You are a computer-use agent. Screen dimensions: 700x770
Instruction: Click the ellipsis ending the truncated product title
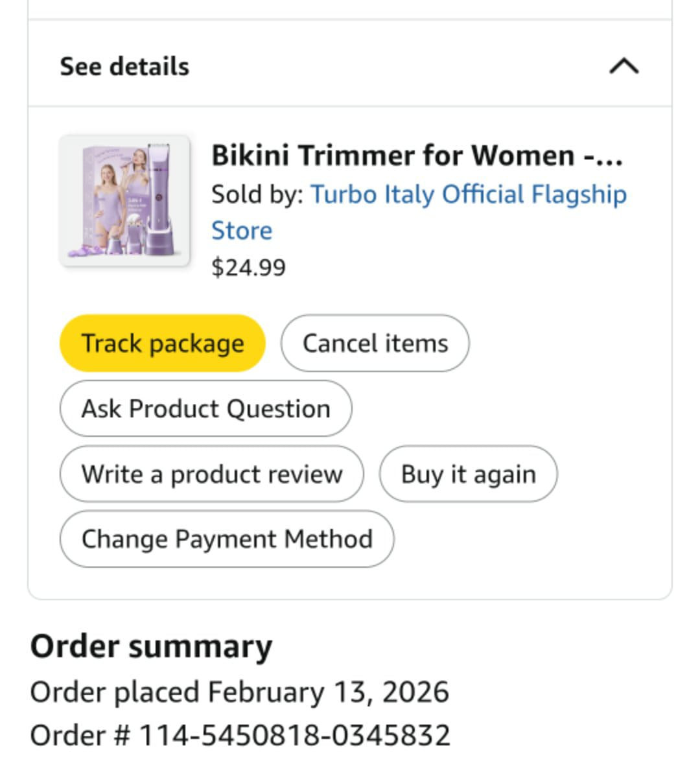(x=611, y=157)
